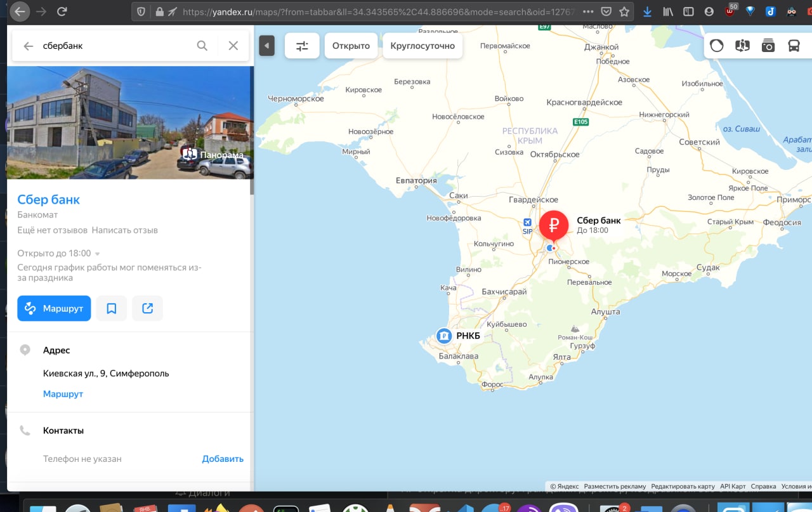Click the magnifier search icon
This screenshot has width=812, height=512.
[202, 46]
